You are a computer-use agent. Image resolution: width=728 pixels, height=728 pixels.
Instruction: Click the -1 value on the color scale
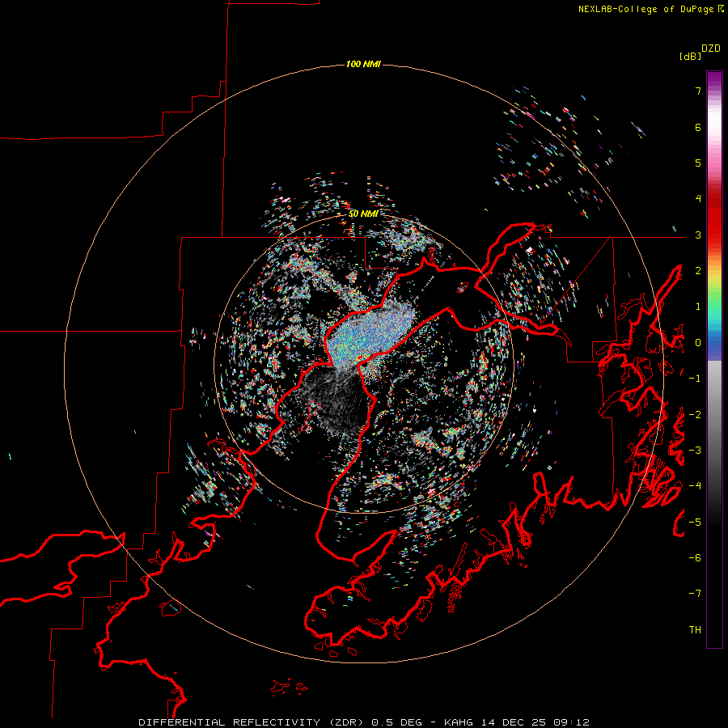tap(695, 379)
